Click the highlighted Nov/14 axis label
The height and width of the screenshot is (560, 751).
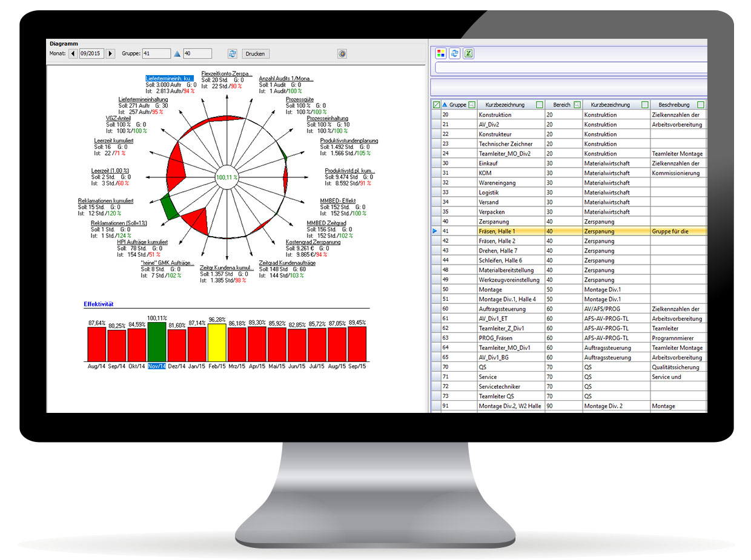(x=157, y=366)
